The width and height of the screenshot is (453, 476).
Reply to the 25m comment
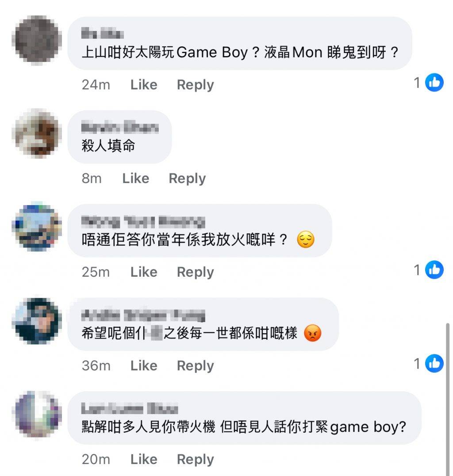(x=196, y=272)
